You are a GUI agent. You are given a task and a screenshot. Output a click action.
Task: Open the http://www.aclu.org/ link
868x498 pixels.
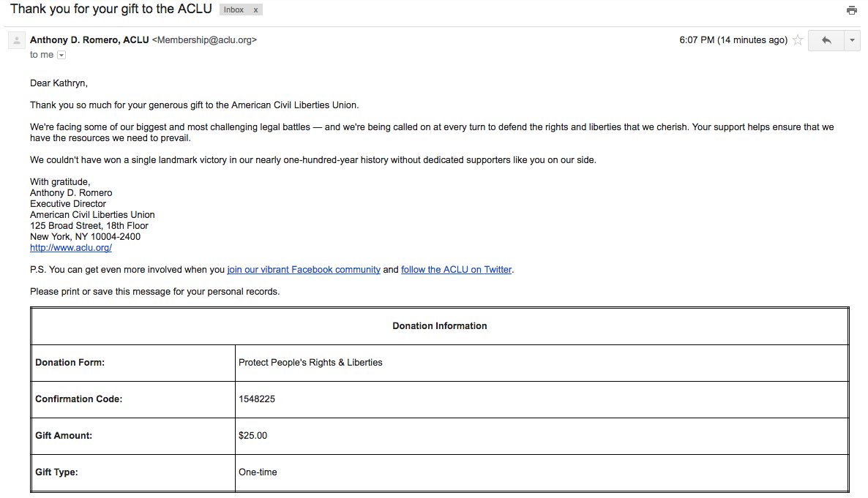[x=71, y=248]
